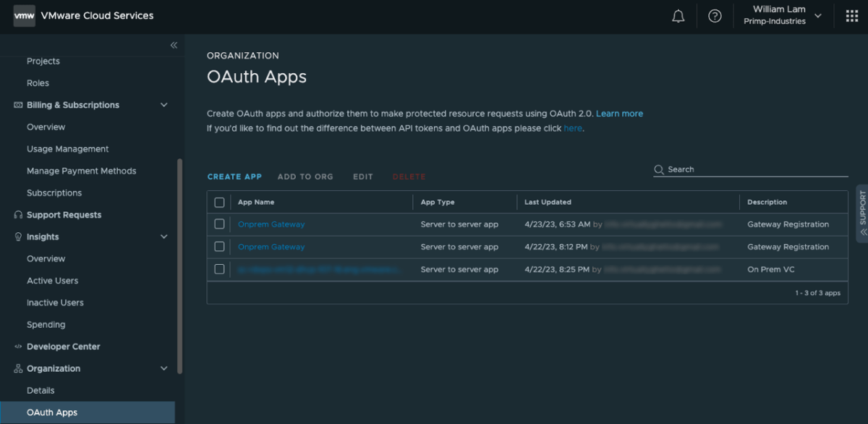Open Roles in the sidebar

[38, 83]
